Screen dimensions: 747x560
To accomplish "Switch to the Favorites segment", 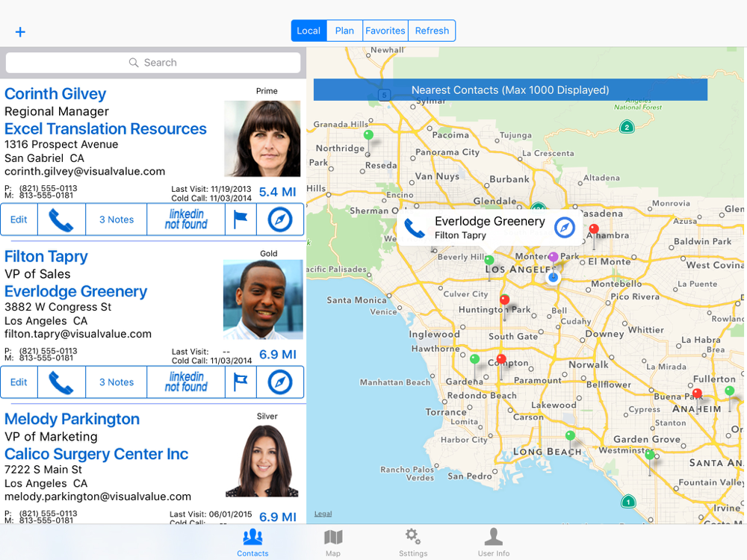I will coord(385,31).
